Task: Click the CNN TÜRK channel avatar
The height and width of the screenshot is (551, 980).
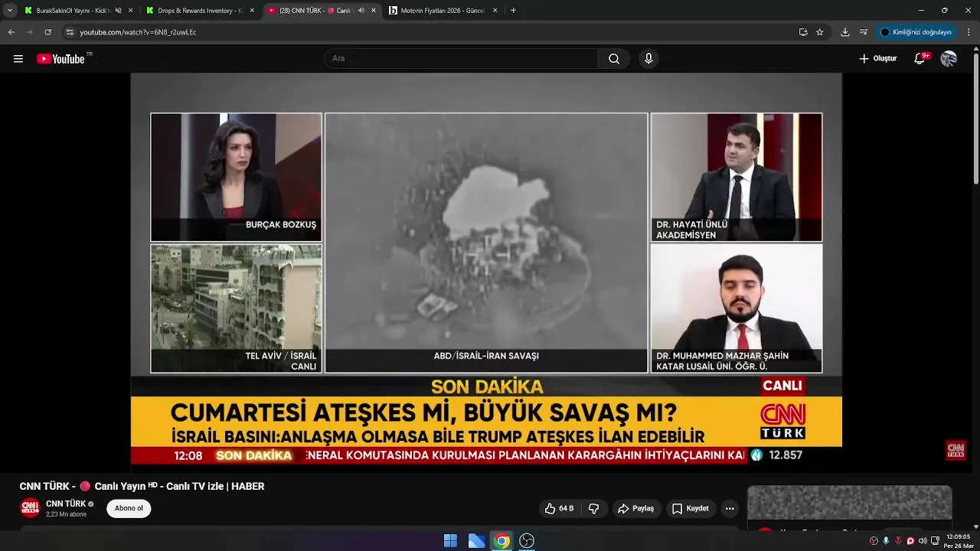Action: 30,508
